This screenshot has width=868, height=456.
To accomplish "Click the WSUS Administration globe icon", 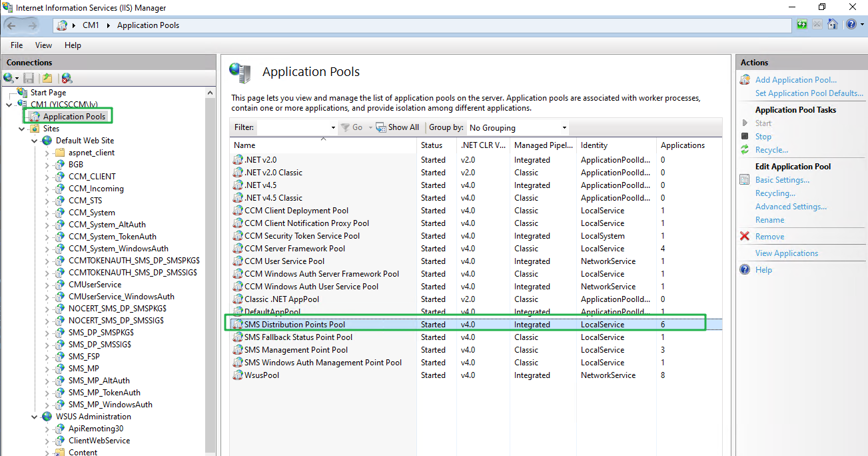I will coord(47,417).
